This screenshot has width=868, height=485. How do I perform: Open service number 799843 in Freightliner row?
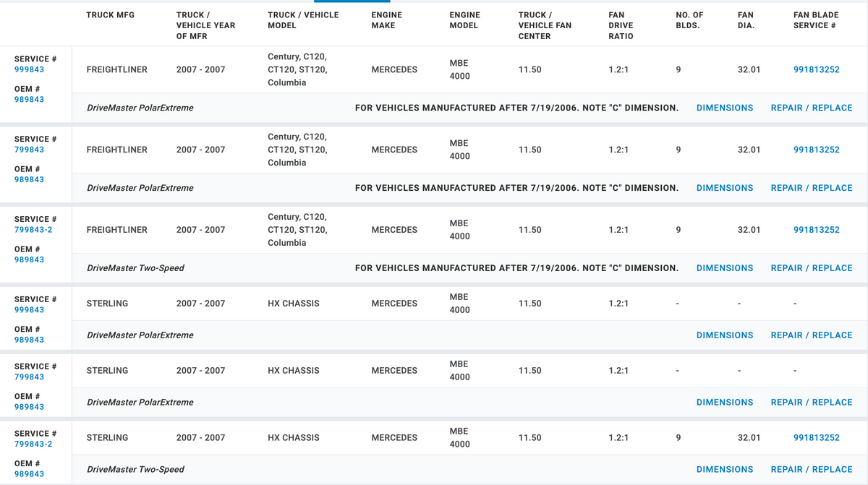29,150
